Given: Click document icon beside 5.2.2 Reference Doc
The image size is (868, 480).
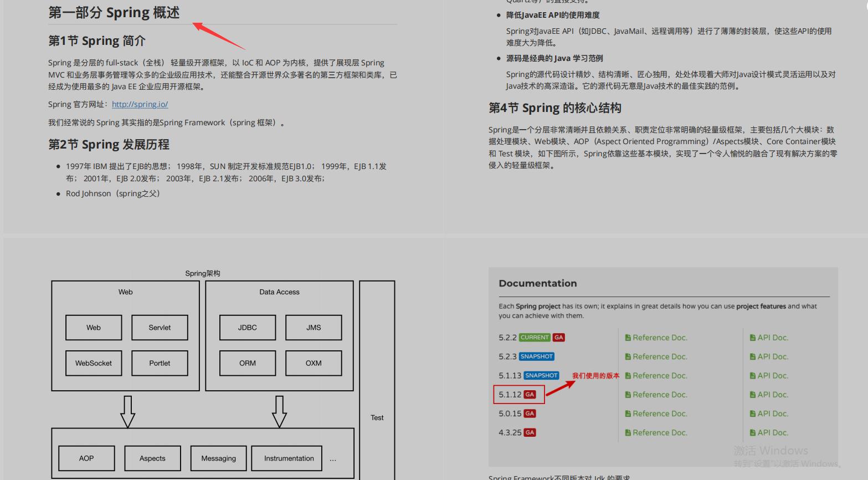Looking at the screenshot, I should pos(627,337).
